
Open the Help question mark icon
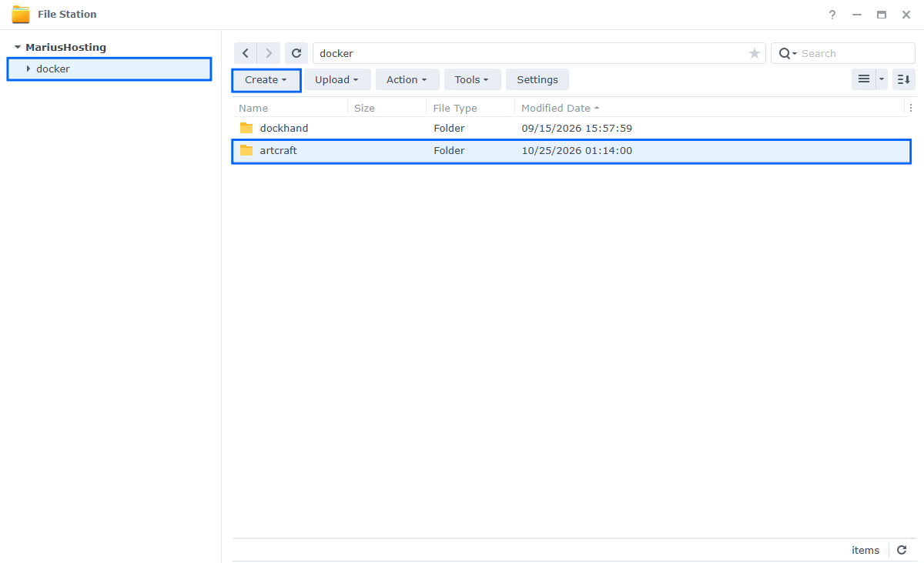[832, 15]
